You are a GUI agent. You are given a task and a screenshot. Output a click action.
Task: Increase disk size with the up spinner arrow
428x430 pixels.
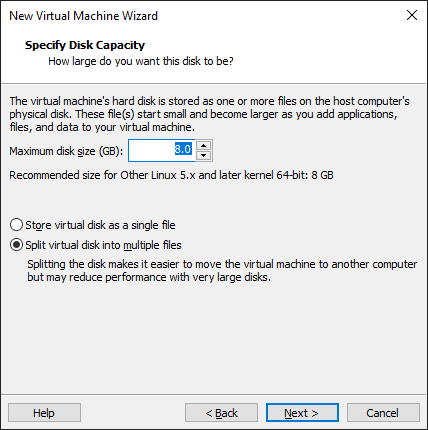pos(203,146)
